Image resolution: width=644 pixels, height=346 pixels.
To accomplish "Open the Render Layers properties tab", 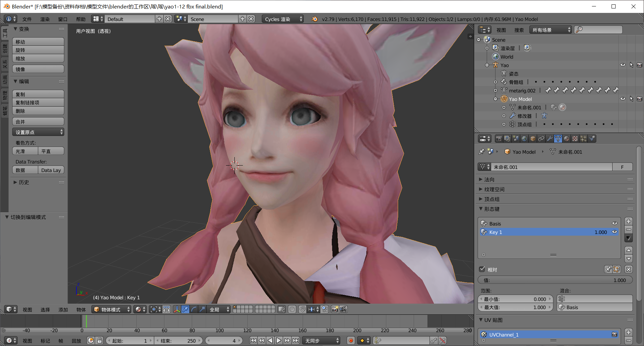I will coord(507,138).
